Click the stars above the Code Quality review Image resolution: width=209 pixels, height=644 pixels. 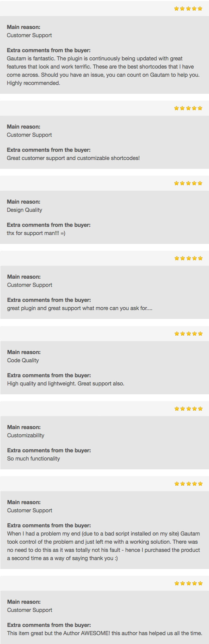point(189,334)
